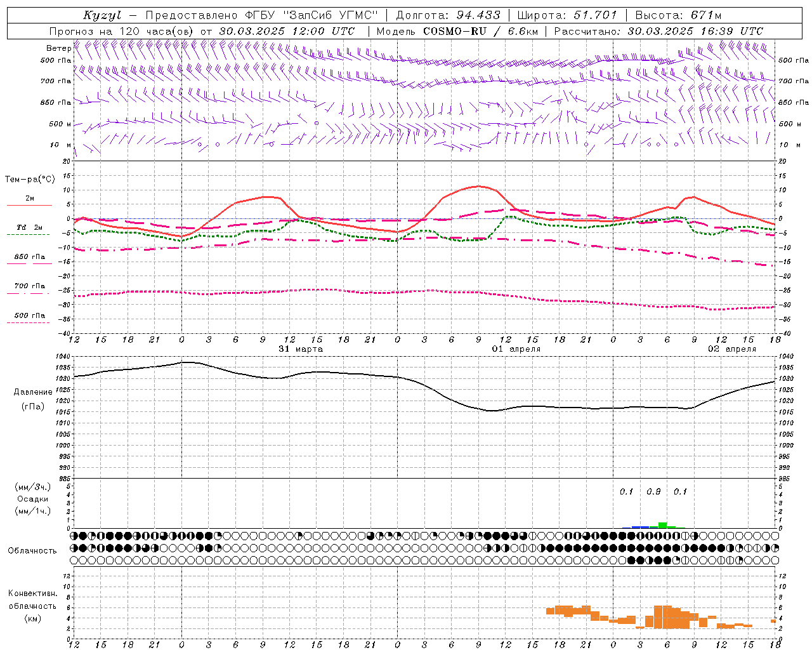Click the '02 апреля' date label
Viewport: 812px width, 650px height.
732,349
